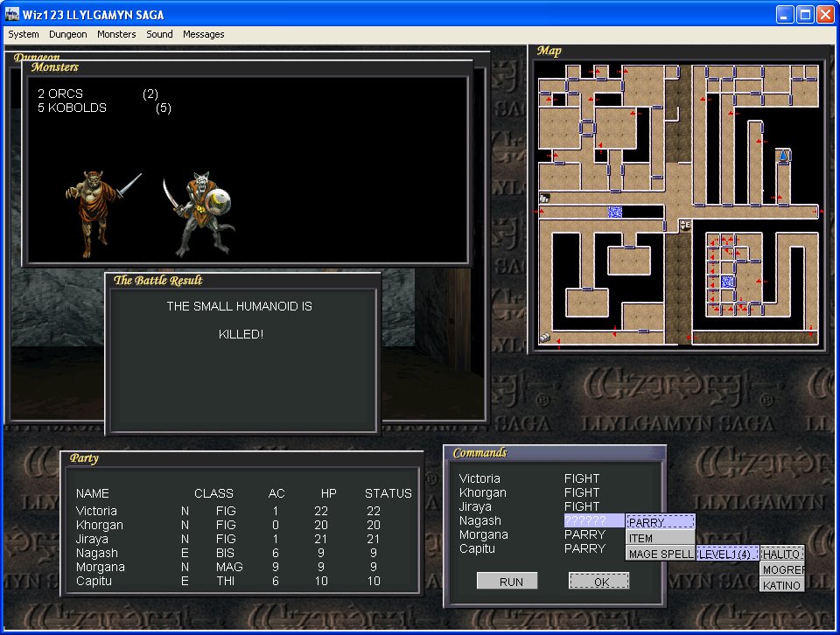
Task: Open the Sound menu
Action: tap(159, 34)
